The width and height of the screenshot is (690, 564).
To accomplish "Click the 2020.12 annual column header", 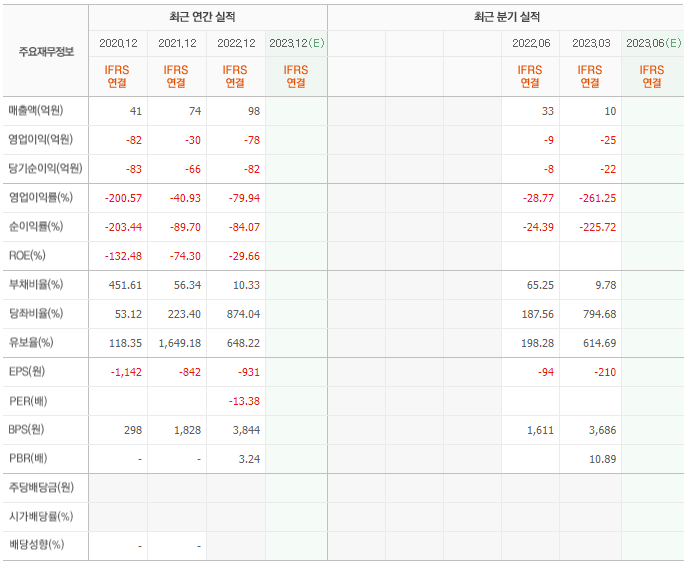I will pos(118,43).
